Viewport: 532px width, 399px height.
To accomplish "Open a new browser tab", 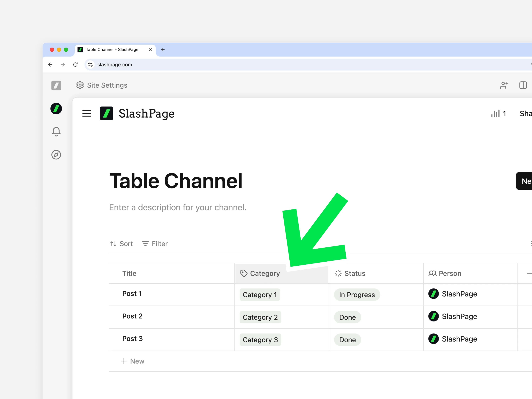I will point(163,49).
